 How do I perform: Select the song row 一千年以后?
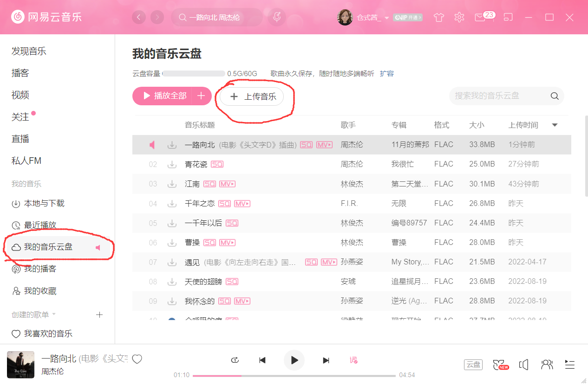[352, 223]
